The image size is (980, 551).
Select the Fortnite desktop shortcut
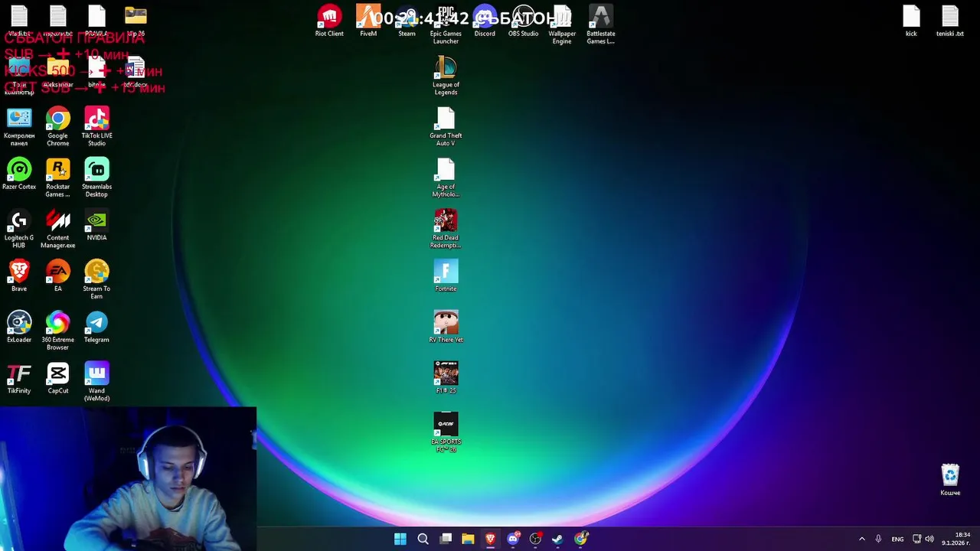(446, 275)
